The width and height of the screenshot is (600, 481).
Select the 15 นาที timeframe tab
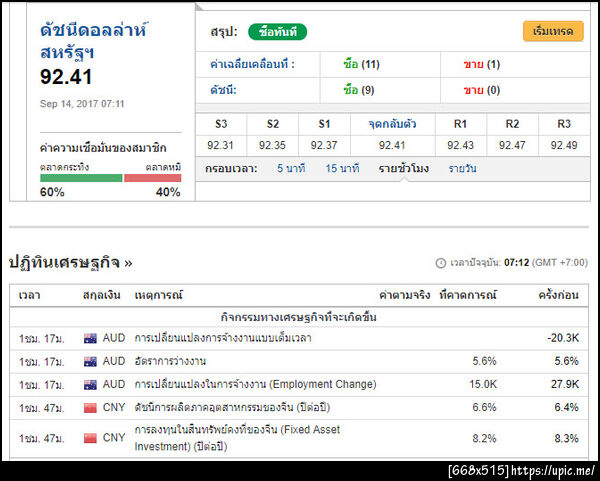342,168
